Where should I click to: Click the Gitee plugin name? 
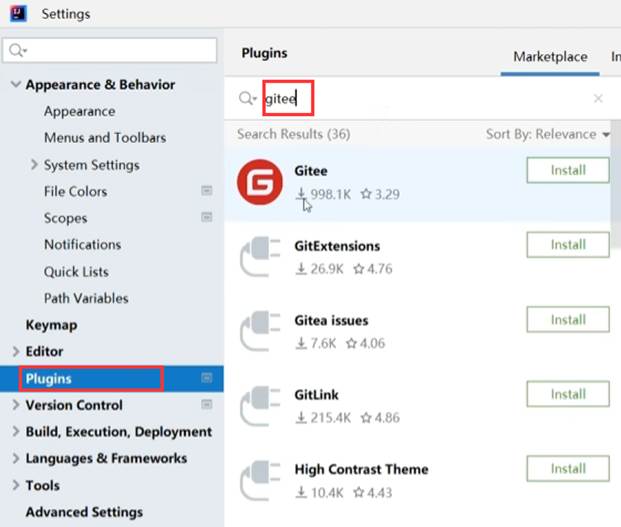[x=311, y=171]
